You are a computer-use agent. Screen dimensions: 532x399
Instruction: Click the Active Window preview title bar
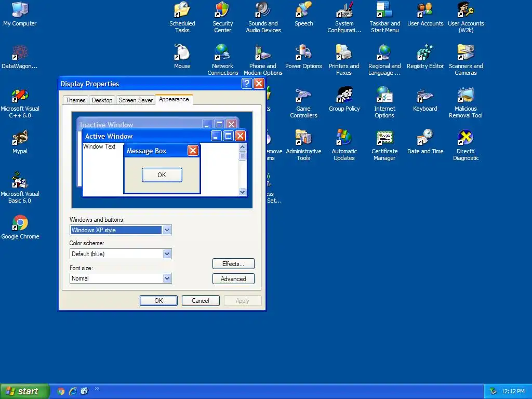click(164, 136)
